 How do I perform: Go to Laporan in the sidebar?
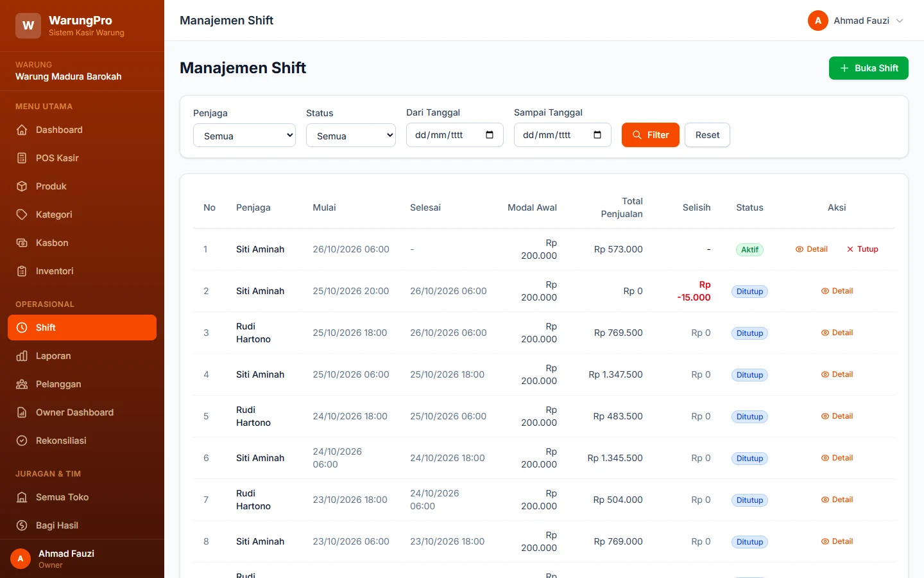(82, 356)
